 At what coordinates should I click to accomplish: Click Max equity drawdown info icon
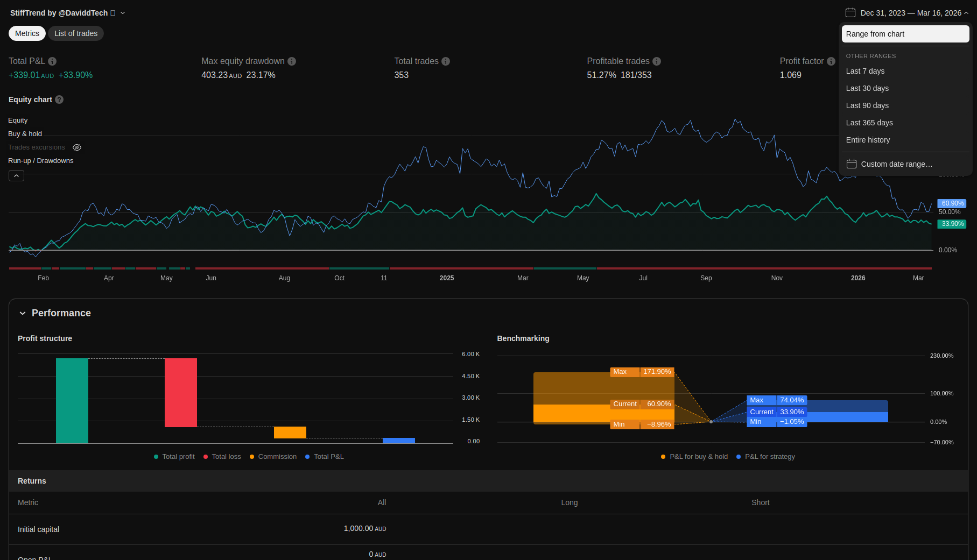(292, 61)
